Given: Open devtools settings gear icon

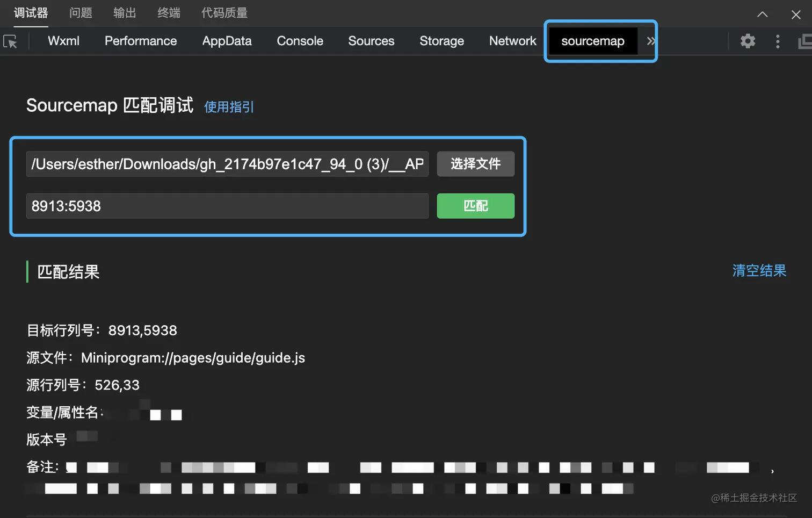Looking at the screenshot, I should (x=748, y=41).
